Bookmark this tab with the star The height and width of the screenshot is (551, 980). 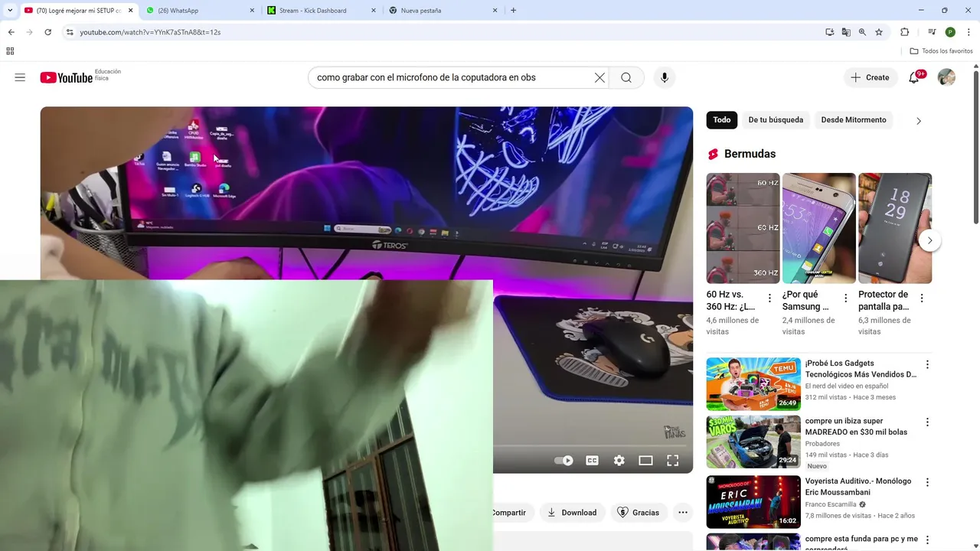point(879,32)
